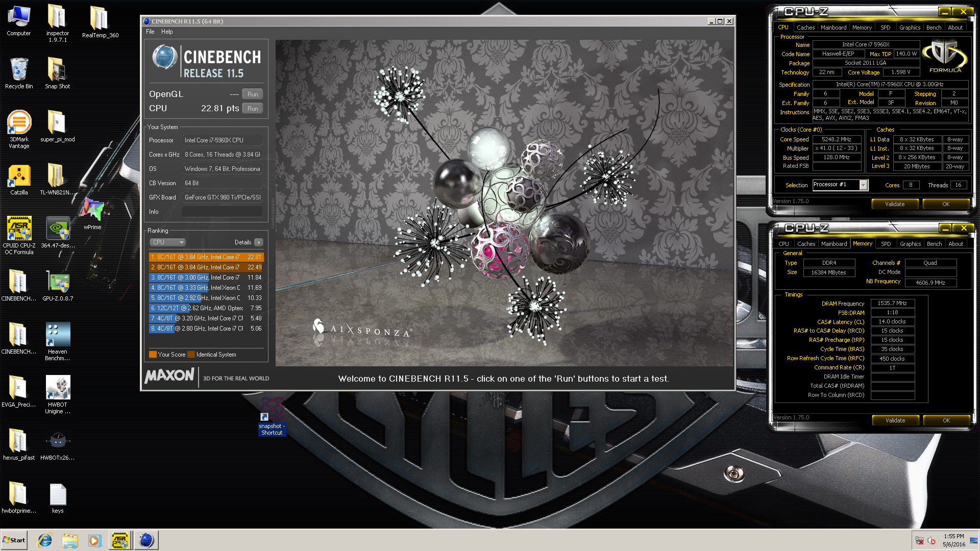980x551 pixels.
Task: Open Windows Media Player from taskbar
Action: tap(94, 540)
